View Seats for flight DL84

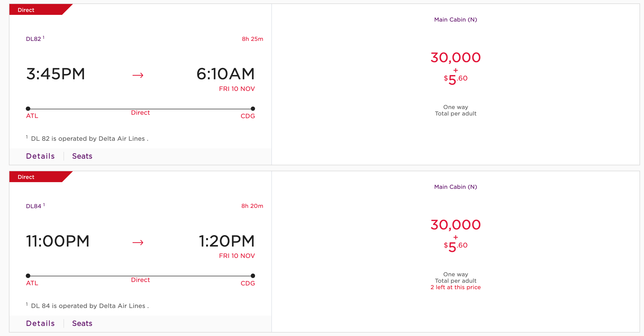coord(82,323)
